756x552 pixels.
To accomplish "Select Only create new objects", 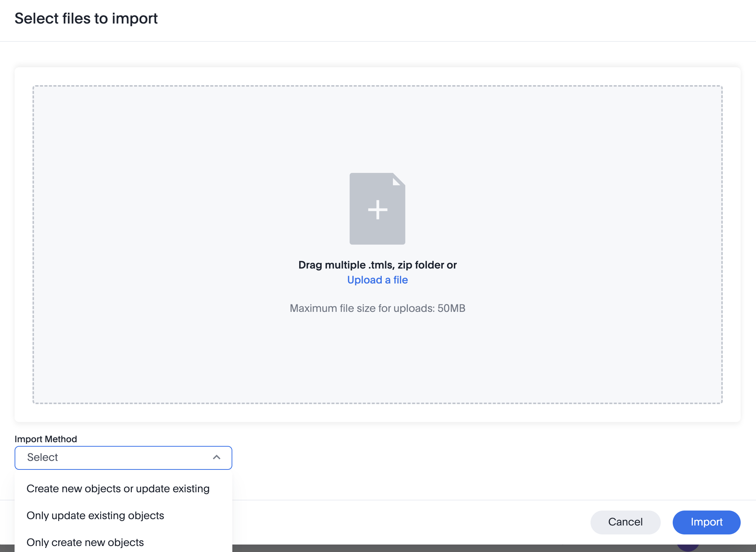I will click(85, 542).
